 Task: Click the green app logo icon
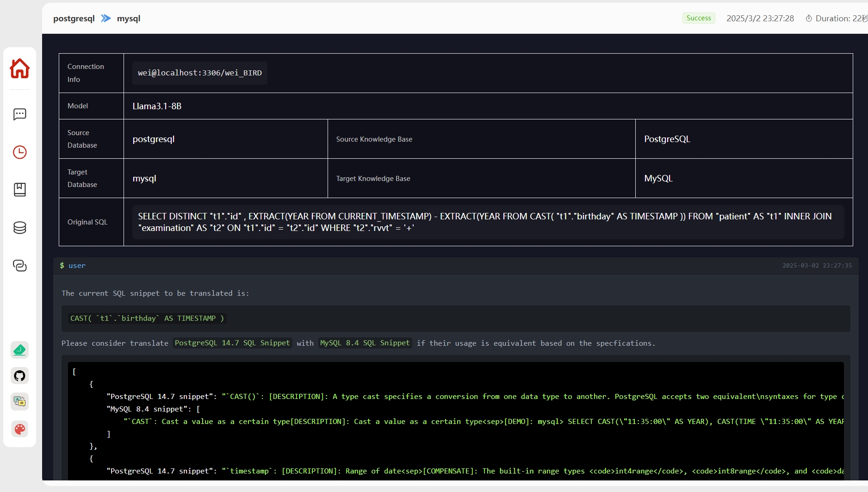click(19, 350)
